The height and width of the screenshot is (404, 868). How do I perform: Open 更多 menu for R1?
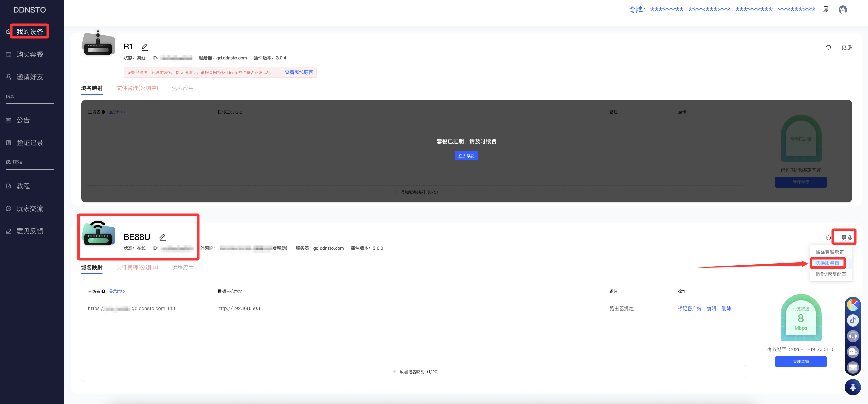click(846, 47)
